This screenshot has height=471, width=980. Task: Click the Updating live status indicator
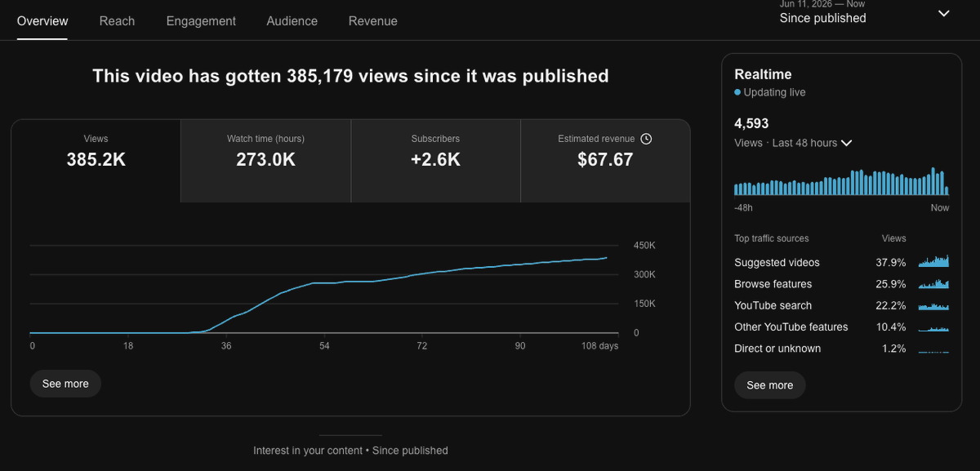(770, 92)
